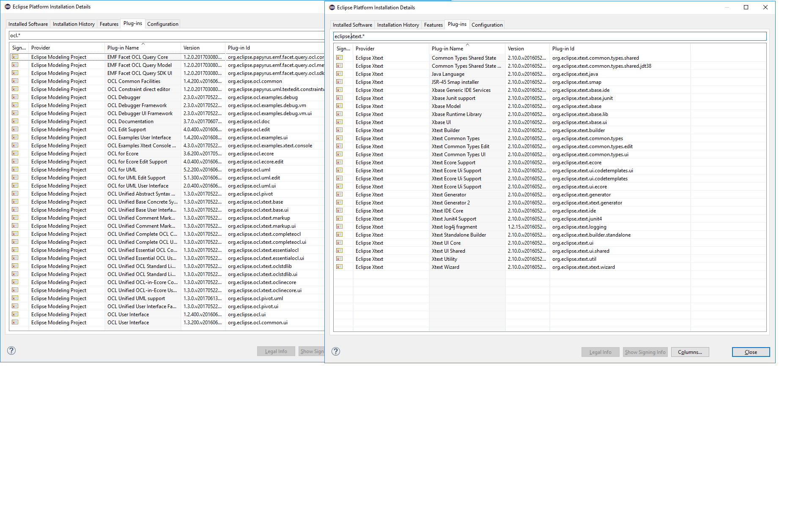
Task: Switch to Installed Software tab in left window
Action: 28,24
